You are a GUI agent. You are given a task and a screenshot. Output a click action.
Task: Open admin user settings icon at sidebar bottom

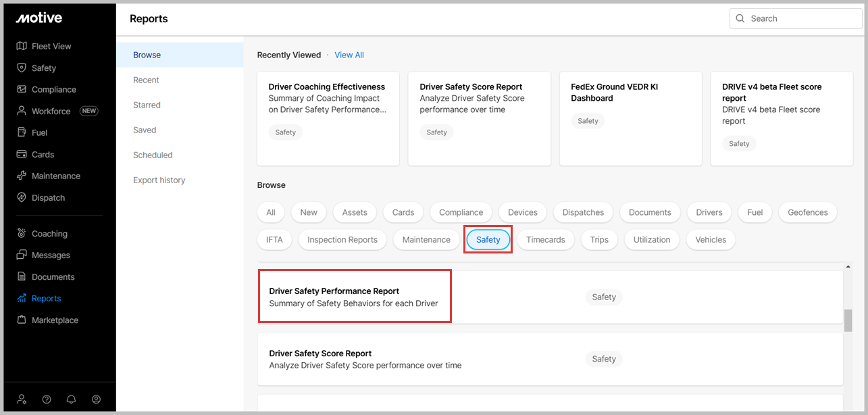click(x=22, y=399)
